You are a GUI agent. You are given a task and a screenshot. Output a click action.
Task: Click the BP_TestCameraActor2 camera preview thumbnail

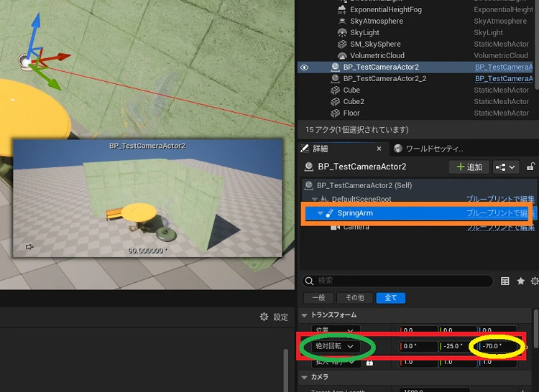[x=147, y=197]
